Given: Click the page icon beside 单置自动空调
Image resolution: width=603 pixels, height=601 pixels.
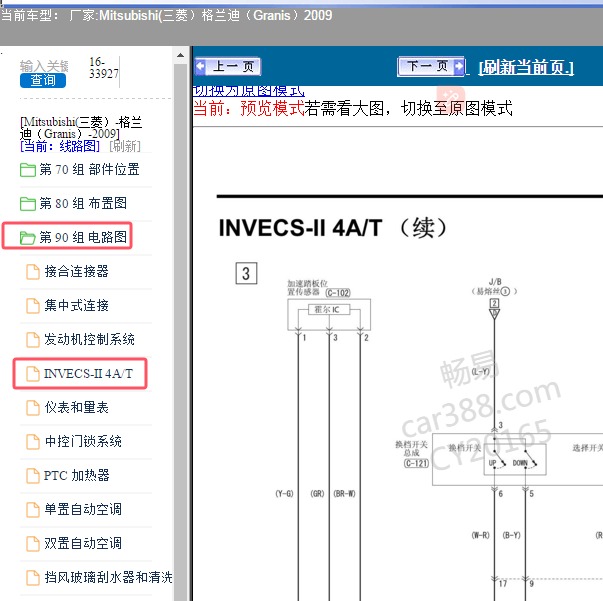Looking at the screenshot, I should tap(33, 509).
